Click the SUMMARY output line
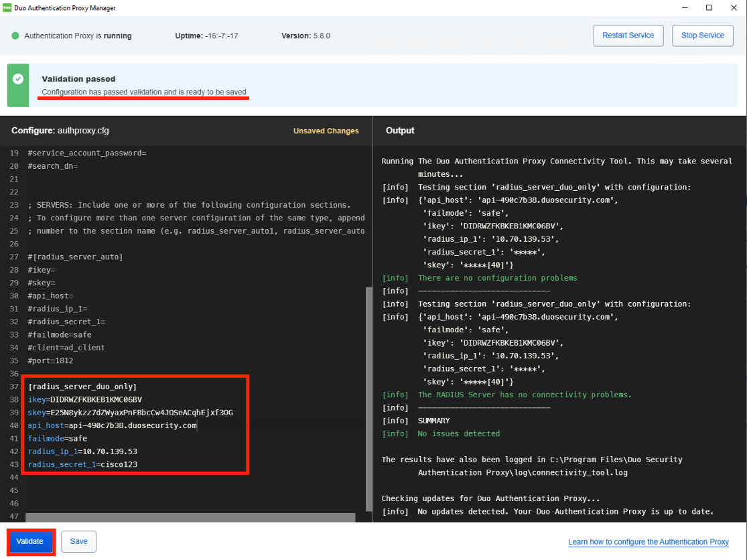Viewport: 747px width, 560px height. pos(433,421)
